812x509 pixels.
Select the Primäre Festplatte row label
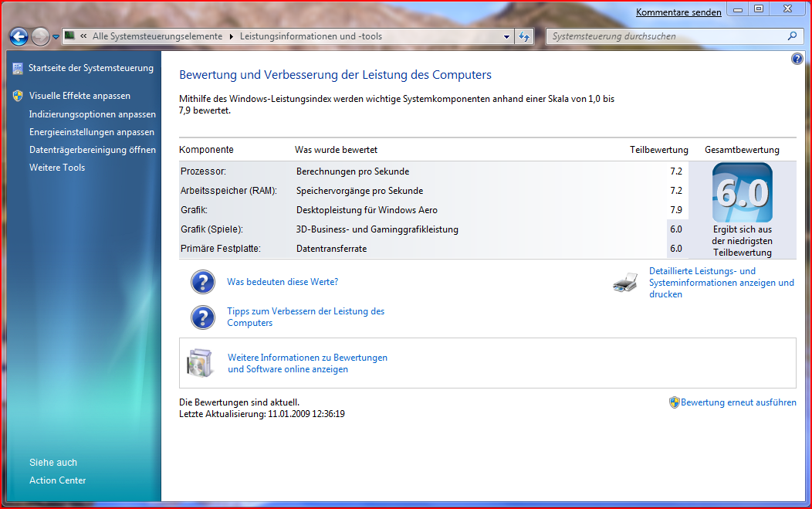tap(221, 249)
